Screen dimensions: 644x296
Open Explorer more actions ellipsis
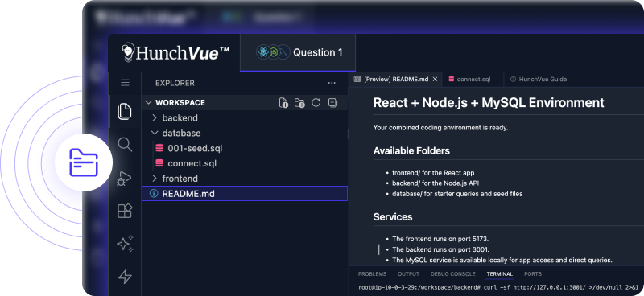332,84
